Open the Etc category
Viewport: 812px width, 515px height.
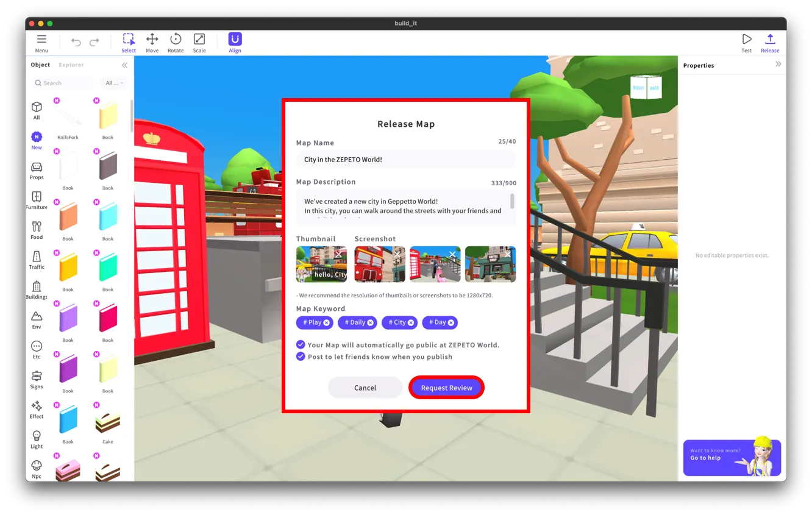(37, 349)
